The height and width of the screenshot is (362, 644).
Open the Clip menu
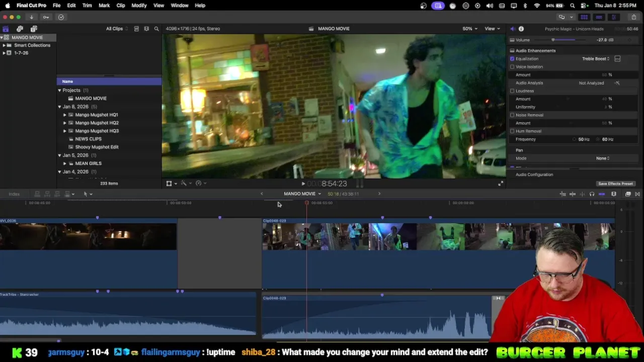pyautogui.click(x=121, y=6)
